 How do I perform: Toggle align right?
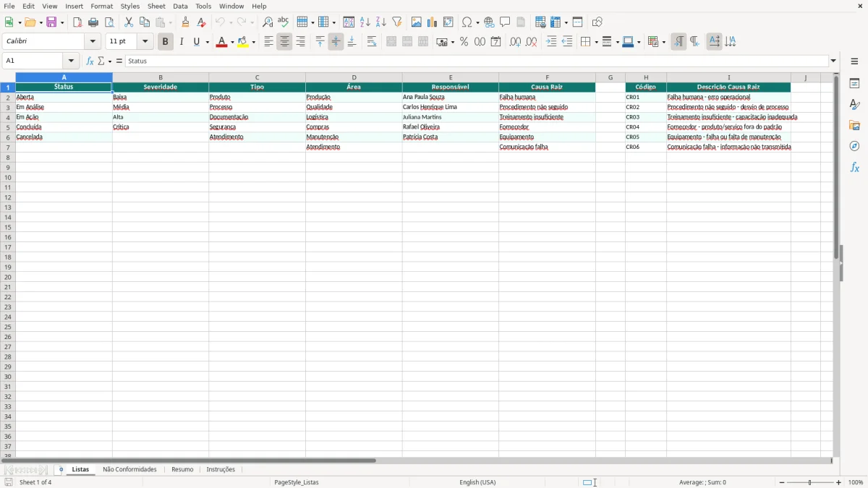tap(300, 42)
